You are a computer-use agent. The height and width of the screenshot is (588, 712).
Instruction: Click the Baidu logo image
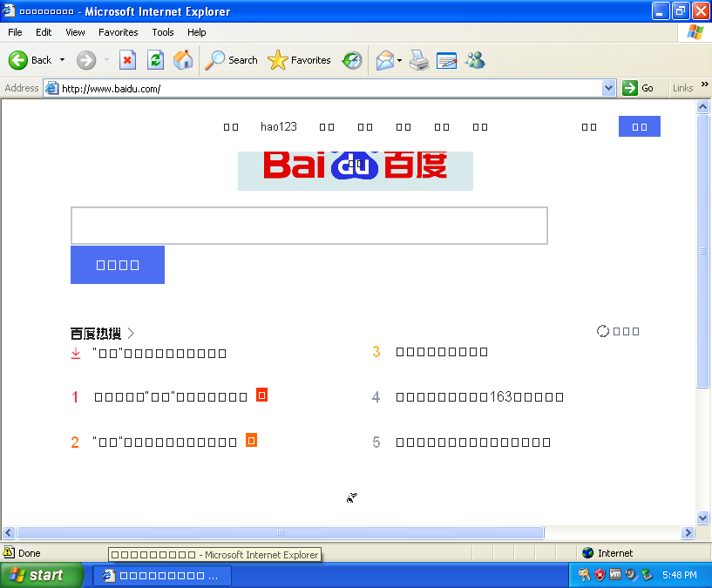[x=355, y=171]
